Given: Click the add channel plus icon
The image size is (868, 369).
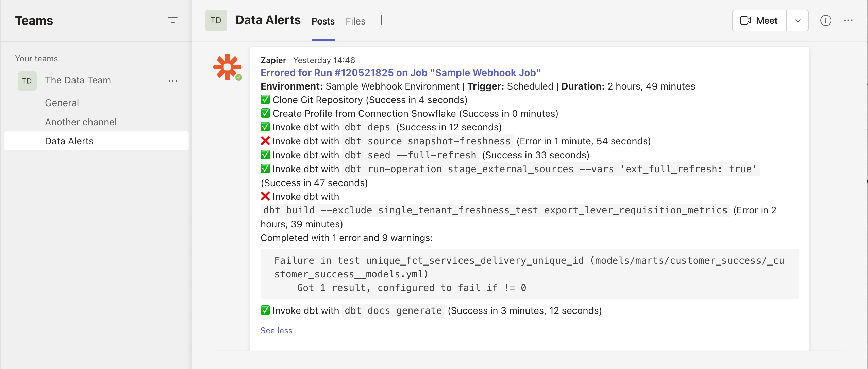Looking at the screenshot, I should point(382,20).
